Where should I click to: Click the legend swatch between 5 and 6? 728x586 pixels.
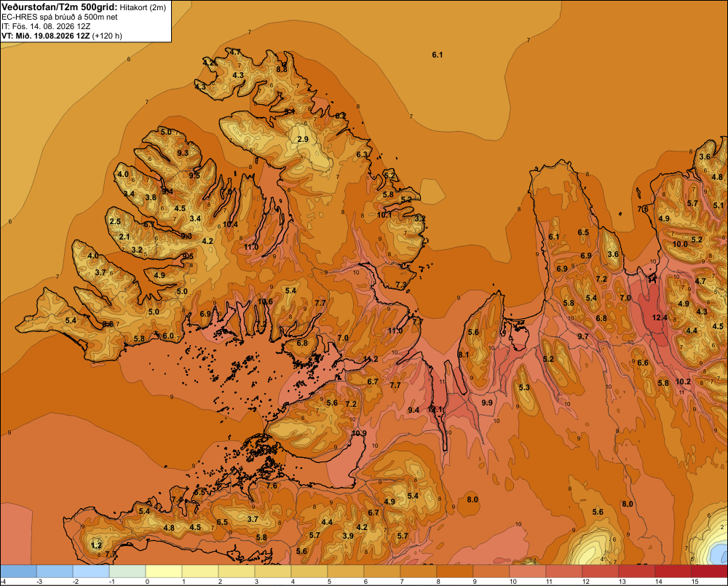point(345,571)
